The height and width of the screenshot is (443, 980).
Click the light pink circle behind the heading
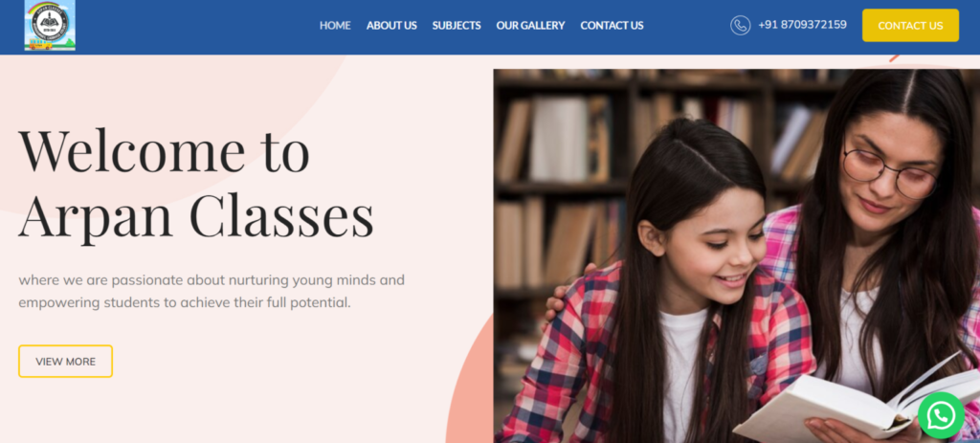click(x=156, y=94)
